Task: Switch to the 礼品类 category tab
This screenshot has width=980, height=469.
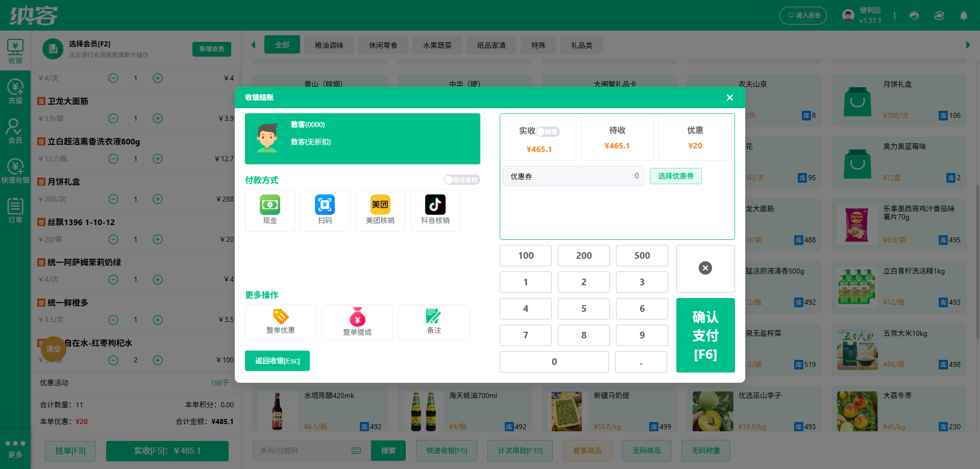Action: pyautogui.click(x=581, y=45)
